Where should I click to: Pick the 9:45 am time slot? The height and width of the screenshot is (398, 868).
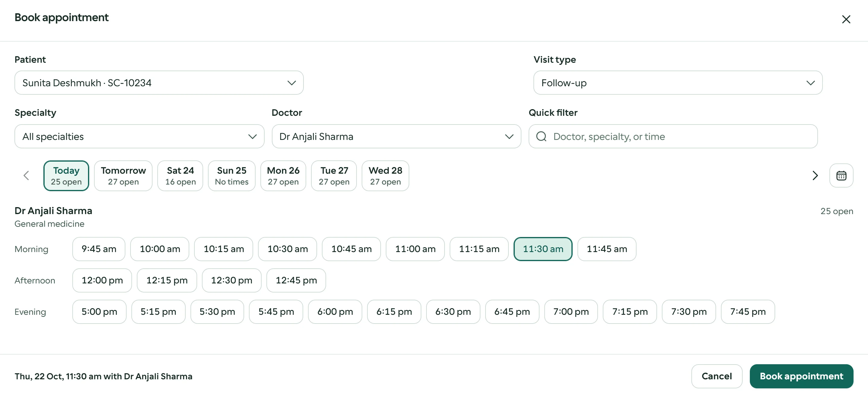coord(99,249)
